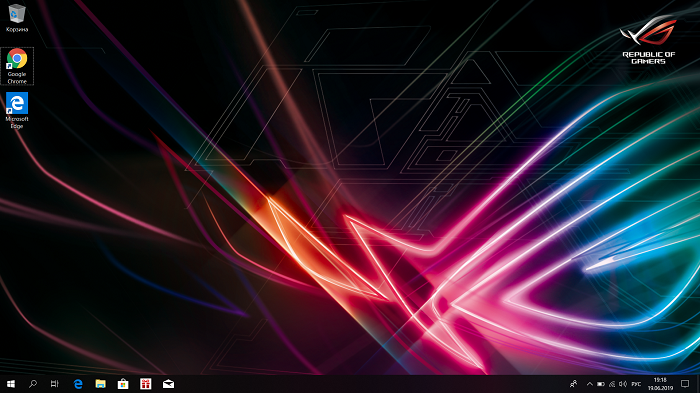The width and height of the screenshot is (700, 393).
Task: Open the Mail app from the taskbar
Action: pos(168,384)
